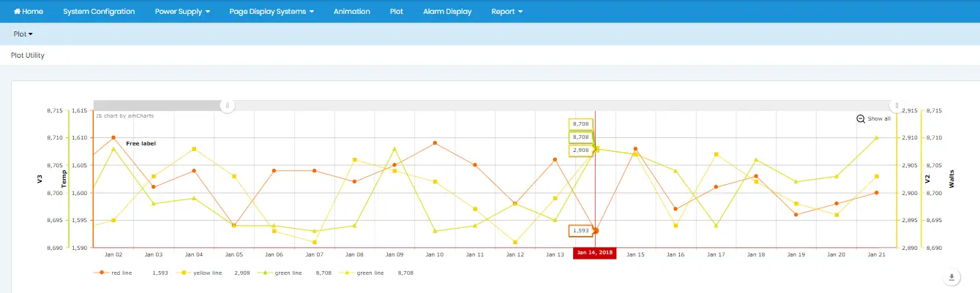
Task: Click the yellow square point above Jan 04
Action: click(x=194, y=149)
